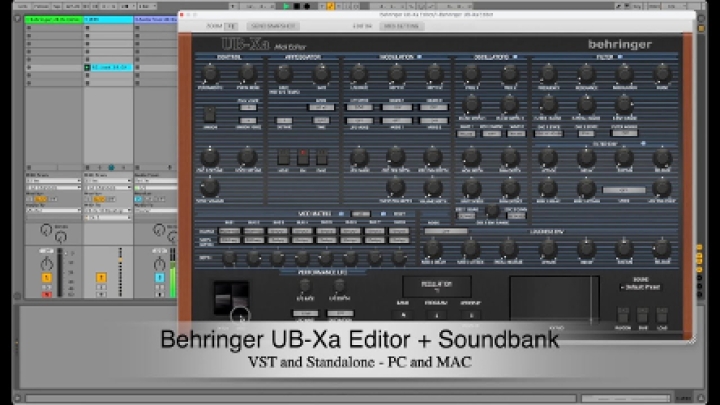This screenshot has width=720, height=405.
Task: Enable the Arpeggiator On button with red LED
Action: point(303,157)
